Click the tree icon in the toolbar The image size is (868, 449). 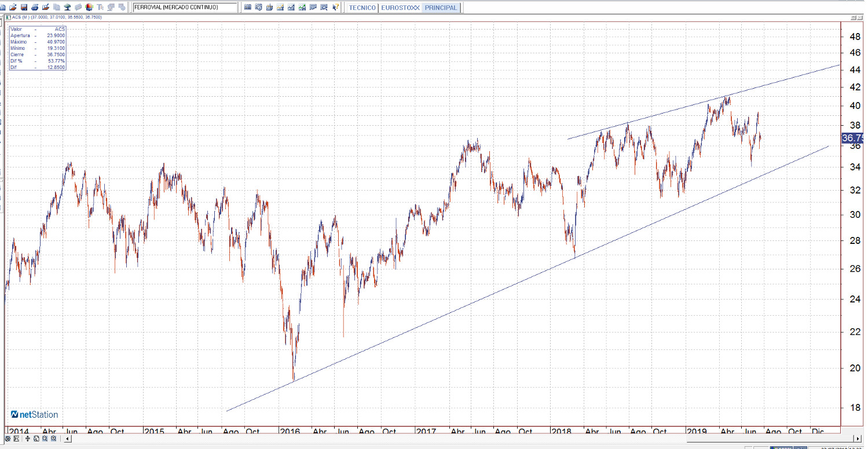[x=67, y=8]
